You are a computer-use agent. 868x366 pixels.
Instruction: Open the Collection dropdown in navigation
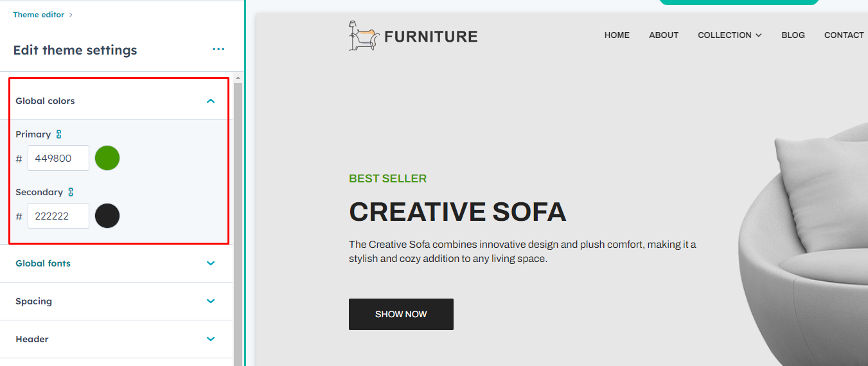[729, 35]
